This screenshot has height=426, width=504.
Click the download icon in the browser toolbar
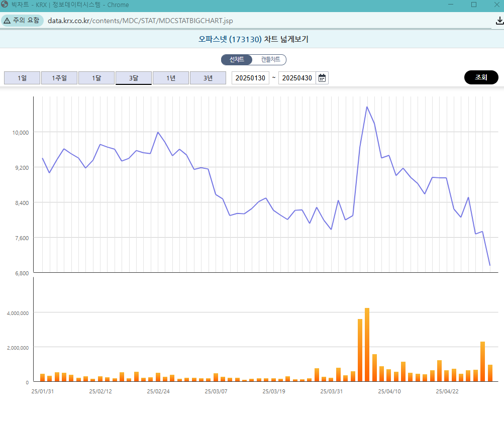(498, 21)
